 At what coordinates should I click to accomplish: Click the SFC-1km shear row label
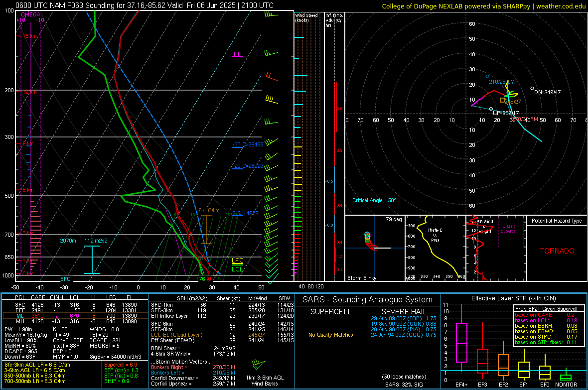click(x=161, y=305)
